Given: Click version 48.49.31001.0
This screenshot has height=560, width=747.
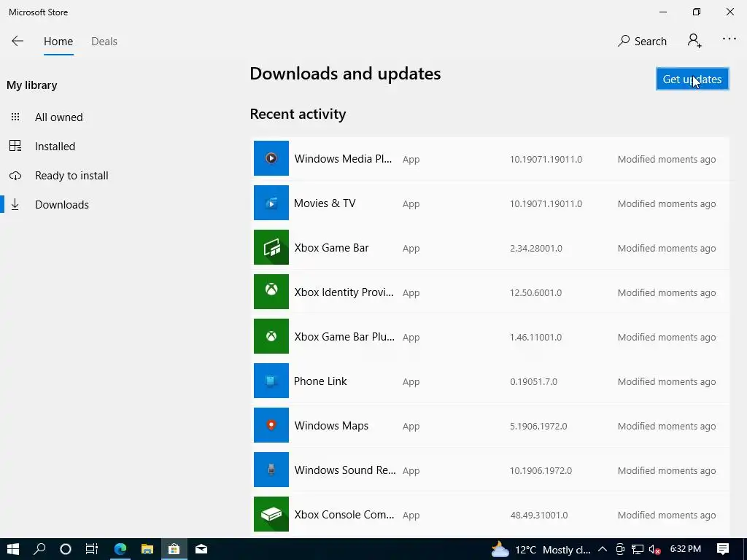Looking at the screenshot, I should [539, 516].
